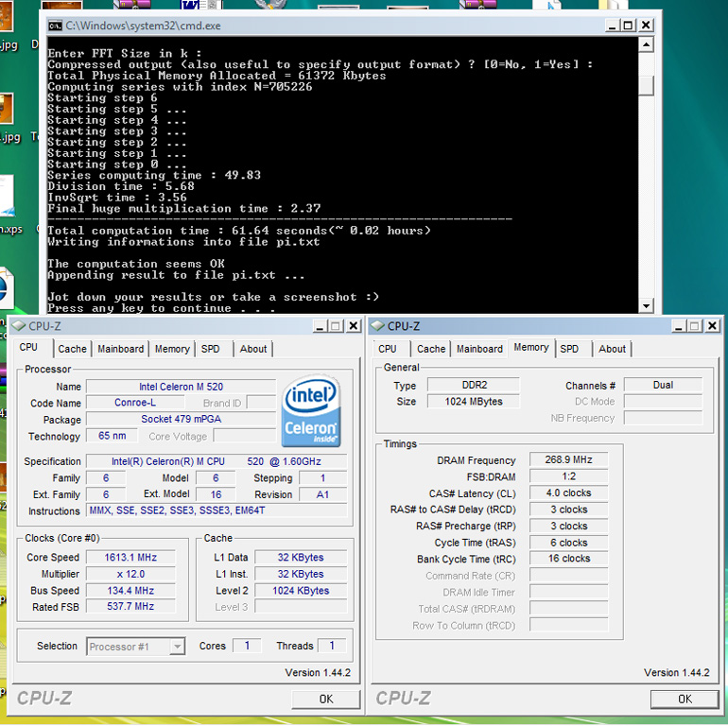Click the Threads value field
Viewport: 728px width, 726px height.
point(332,646)
